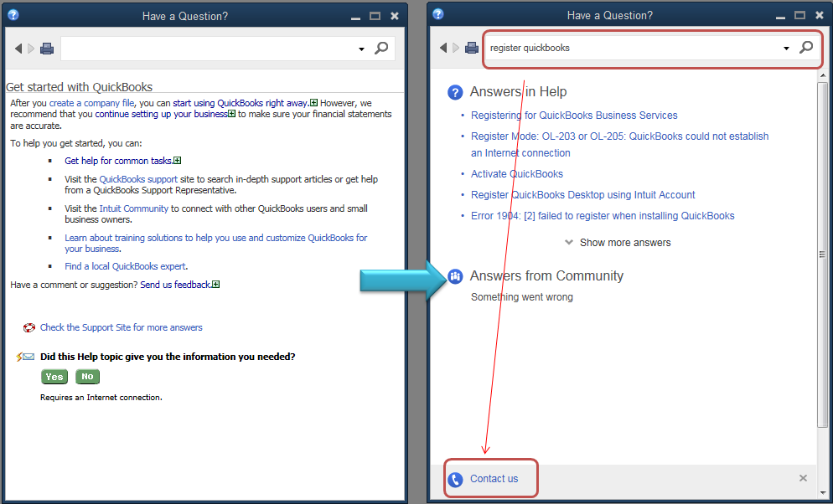Open 'Get help for common tasks' link
The width and height of the screenshot is (833, 504).
pyautogui.click(x=119, y=161)
